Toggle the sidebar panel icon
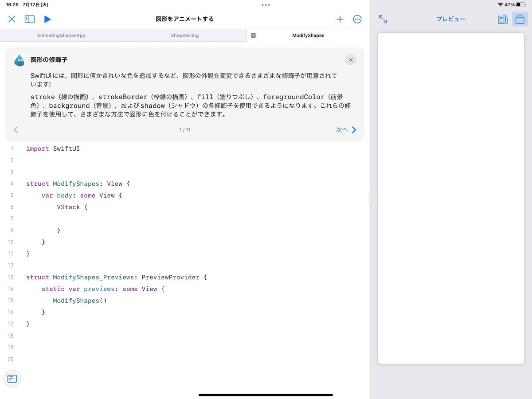This screenshot has height=399, width=532. click(30, 19)
